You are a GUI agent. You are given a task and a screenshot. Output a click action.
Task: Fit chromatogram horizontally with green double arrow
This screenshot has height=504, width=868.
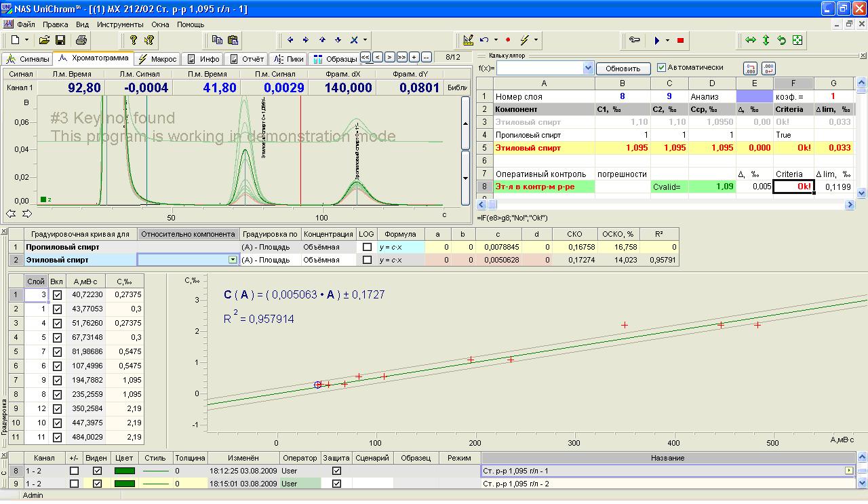(x=751, y=40)
